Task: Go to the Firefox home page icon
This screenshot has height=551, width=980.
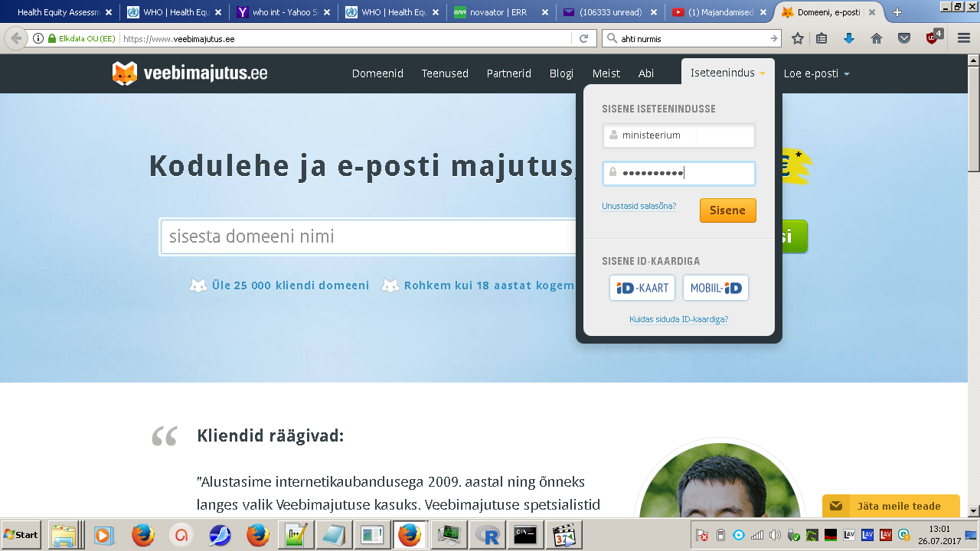Action: 877,38
